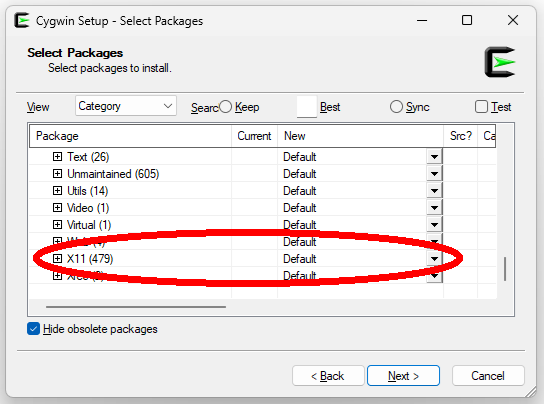Click the Search label
The height and width of the screenshot is (404, 544).
click(x=205, y=108)
